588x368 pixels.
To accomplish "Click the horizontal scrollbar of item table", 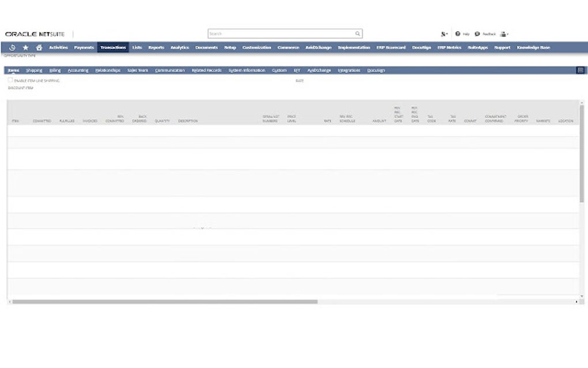I will pyautogui.click(x=165, y=302).
